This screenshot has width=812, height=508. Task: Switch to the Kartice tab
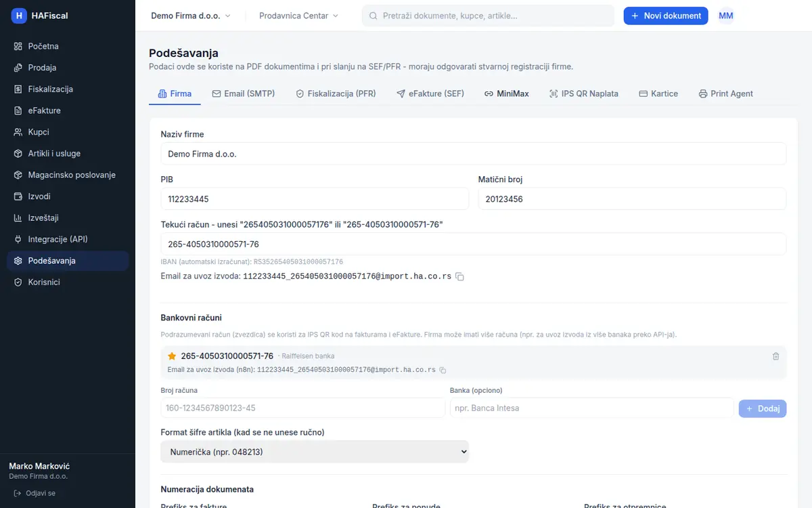(658, 94)
